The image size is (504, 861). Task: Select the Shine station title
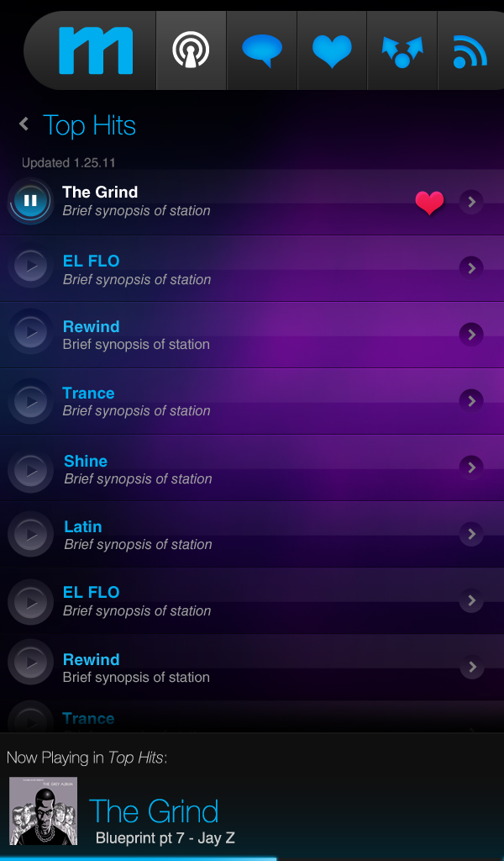pos(86,462)
